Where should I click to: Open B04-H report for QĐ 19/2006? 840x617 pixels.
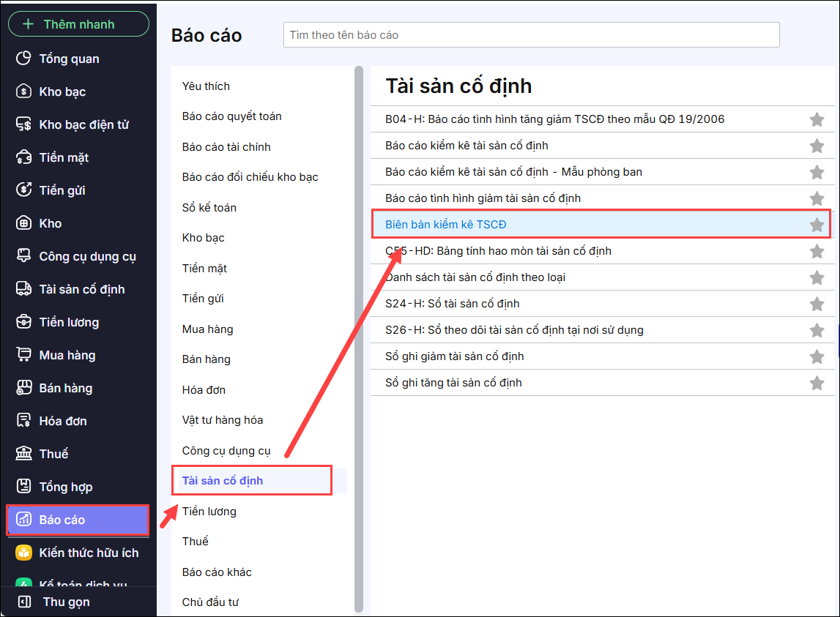click(x=554, y=119)
